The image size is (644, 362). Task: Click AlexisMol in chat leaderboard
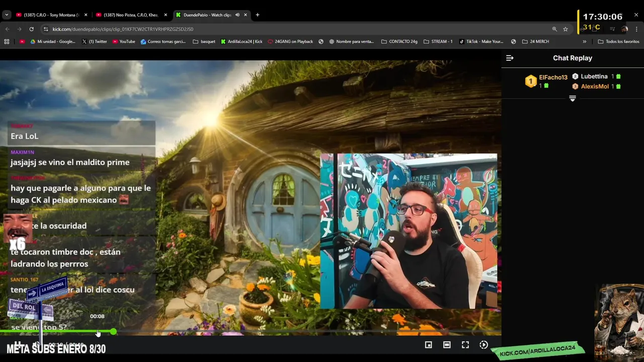pyautogui.click(x=595, y=86)
